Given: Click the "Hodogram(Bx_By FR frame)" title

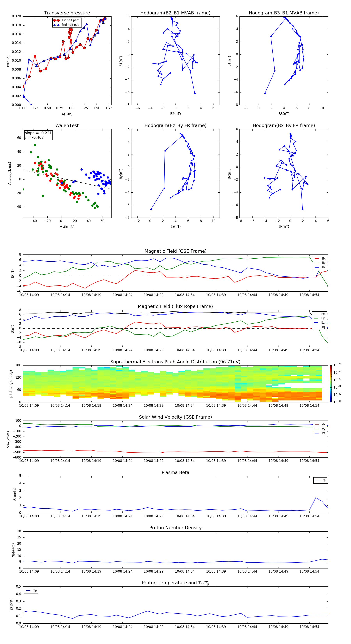Looking at the screenshot, I should pos(284,125).
